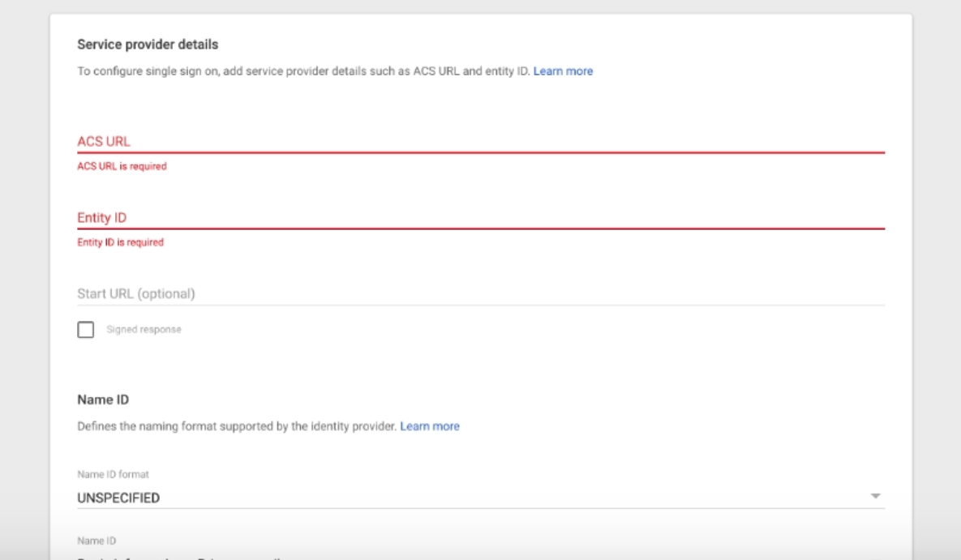The height and width of the screenshot is (560, 961).
Task: Open Learn more link under Name ID
Action: point(430,426)
